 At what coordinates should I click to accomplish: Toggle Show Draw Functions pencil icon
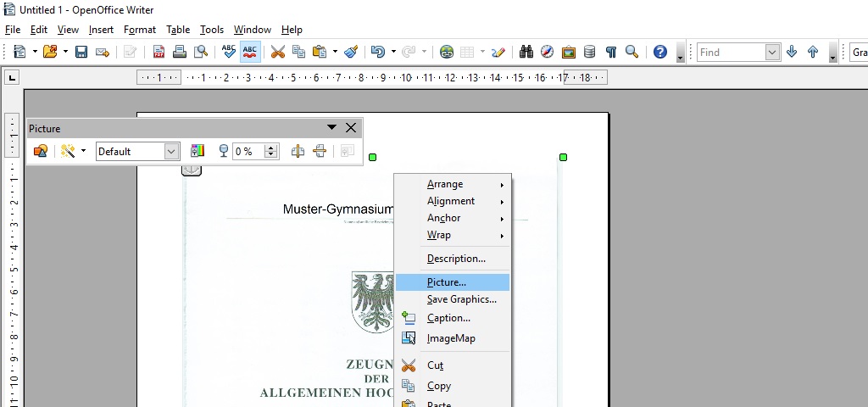pyautogui.click(x=498, y=52)
